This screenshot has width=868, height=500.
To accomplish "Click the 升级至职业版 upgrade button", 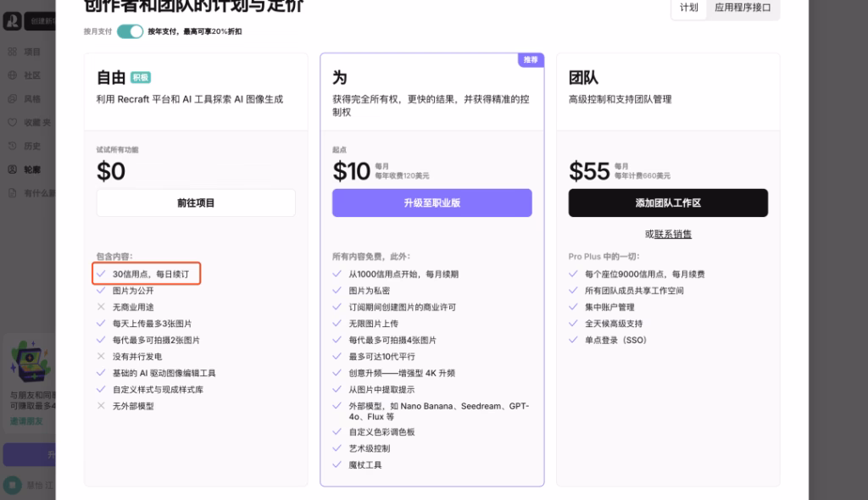I will [431, 203].
